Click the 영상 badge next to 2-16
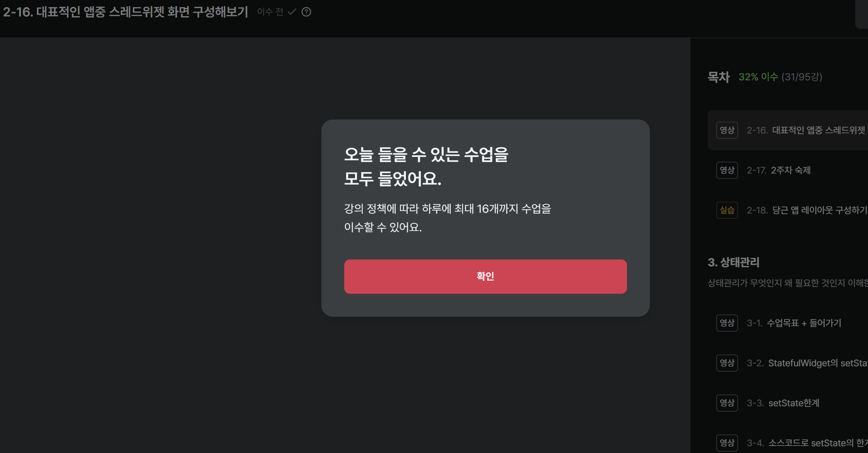Viewport: 868px width, 453px height. [727, 130]
